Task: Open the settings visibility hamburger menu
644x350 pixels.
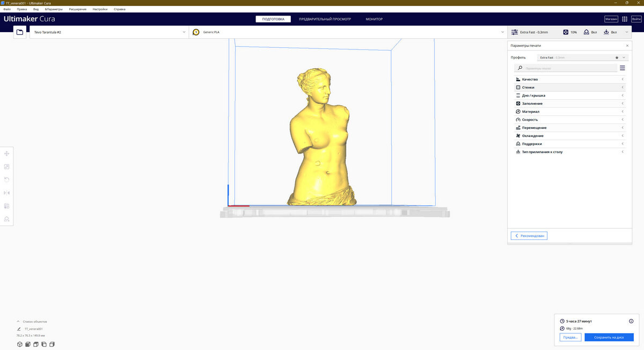Action: tap(623, 68)
